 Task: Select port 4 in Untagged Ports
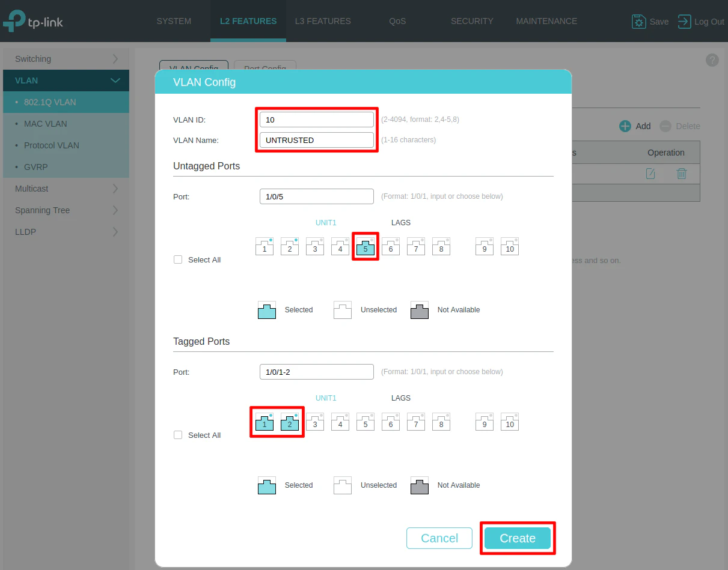340,246
